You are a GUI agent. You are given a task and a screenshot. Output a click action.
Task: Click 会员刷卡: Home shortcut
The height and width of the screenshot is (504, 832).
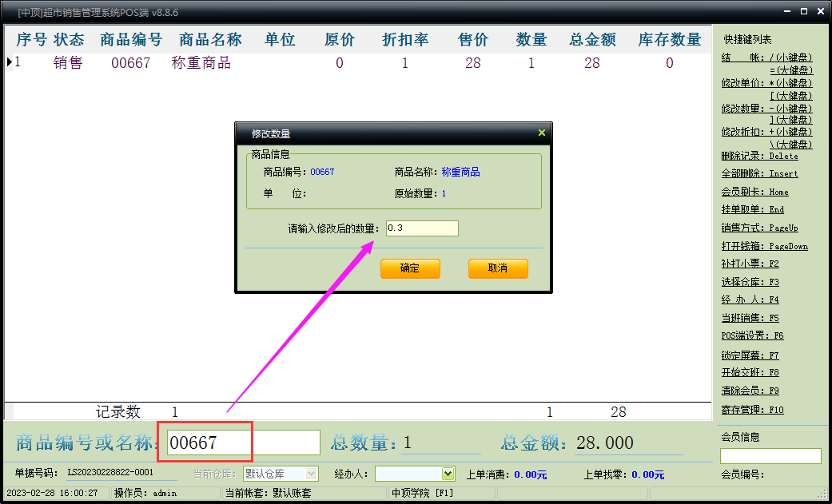755,192
